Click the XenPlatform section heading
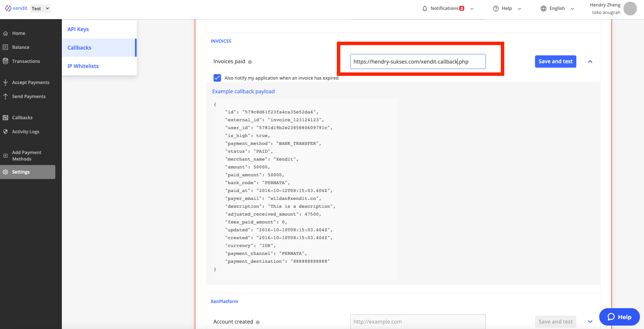 [224, 301]
